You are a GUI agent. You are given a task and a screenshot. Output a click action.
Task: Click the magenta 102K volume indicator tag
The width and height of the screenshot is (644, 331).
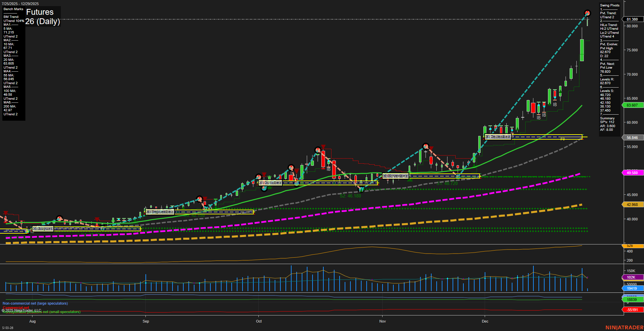(631, 277)
